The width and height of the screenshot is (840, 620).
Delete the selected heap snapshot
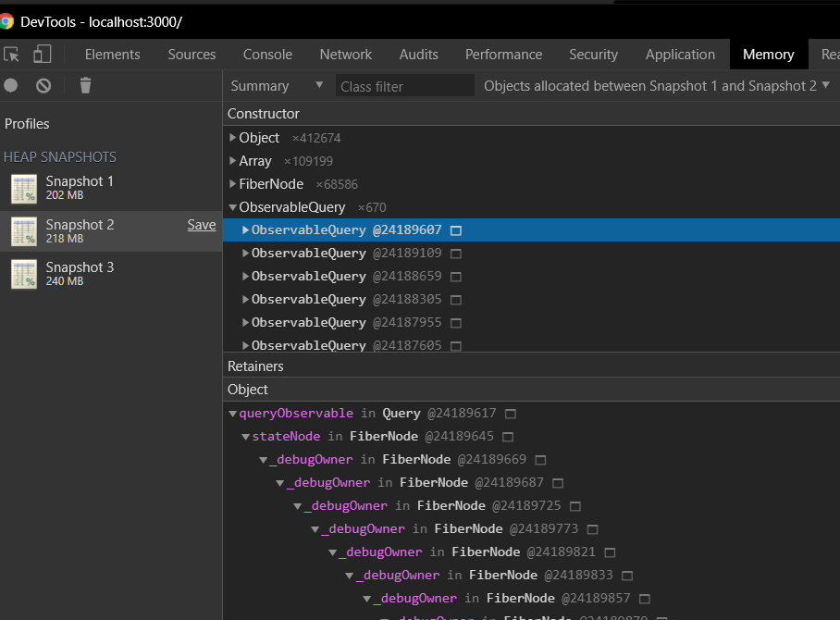click(x=84, y=85)
